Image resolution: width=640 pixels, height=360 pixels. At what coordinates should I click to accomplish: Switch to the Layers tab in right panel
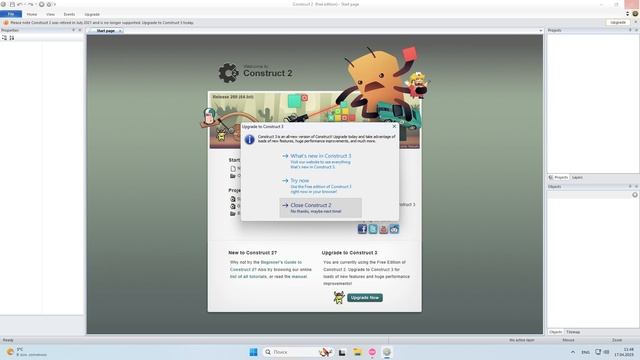point(577,178)
